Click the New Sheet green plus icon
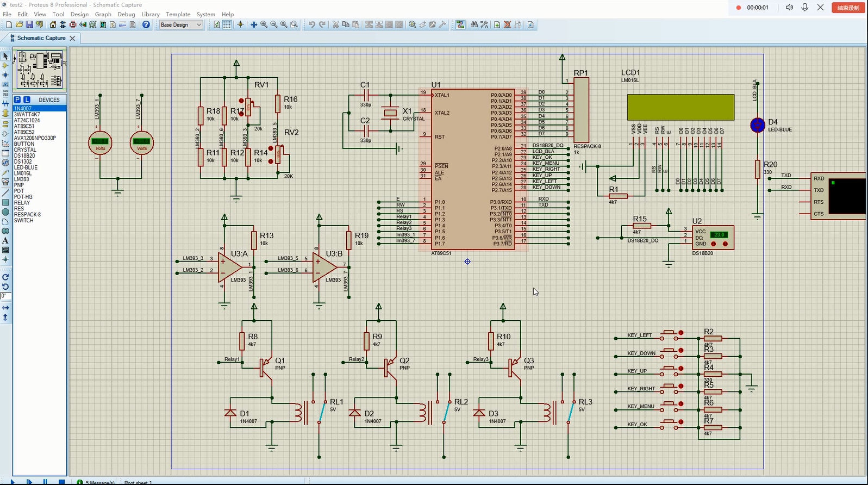Viewport: 868px width, 485px height. (497, 24)
